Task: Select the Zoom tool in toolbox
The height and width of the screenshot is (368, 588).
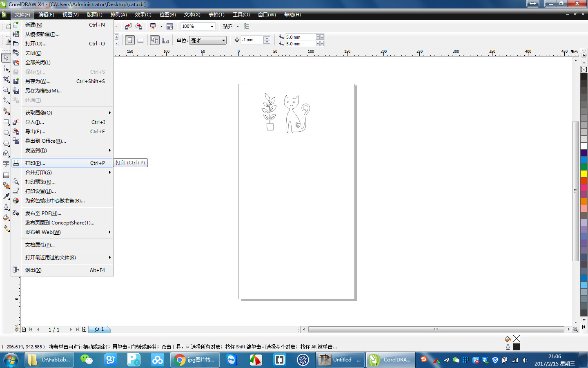Action: (x=6, y=90)
